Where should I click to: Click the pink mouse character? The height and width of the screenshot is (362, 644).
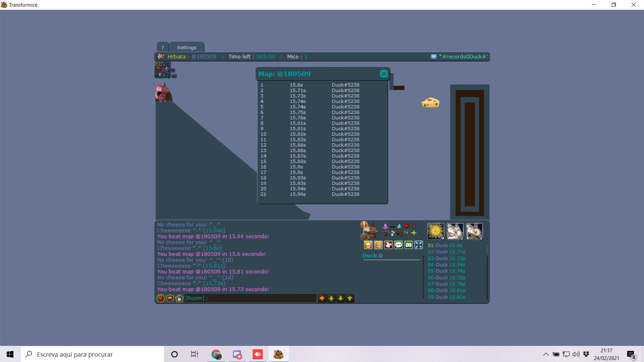pyautogui.click(x=163, y=92)
